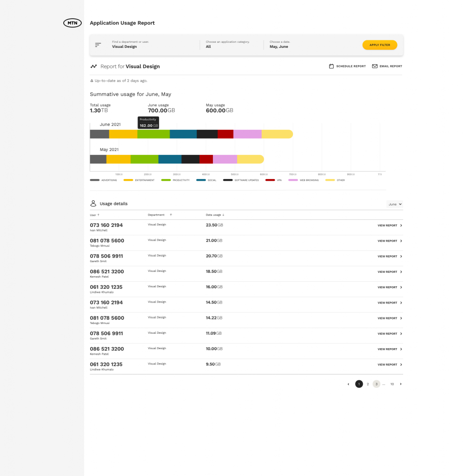
Task: Open the June month dropdown
Action: [395, 205]
